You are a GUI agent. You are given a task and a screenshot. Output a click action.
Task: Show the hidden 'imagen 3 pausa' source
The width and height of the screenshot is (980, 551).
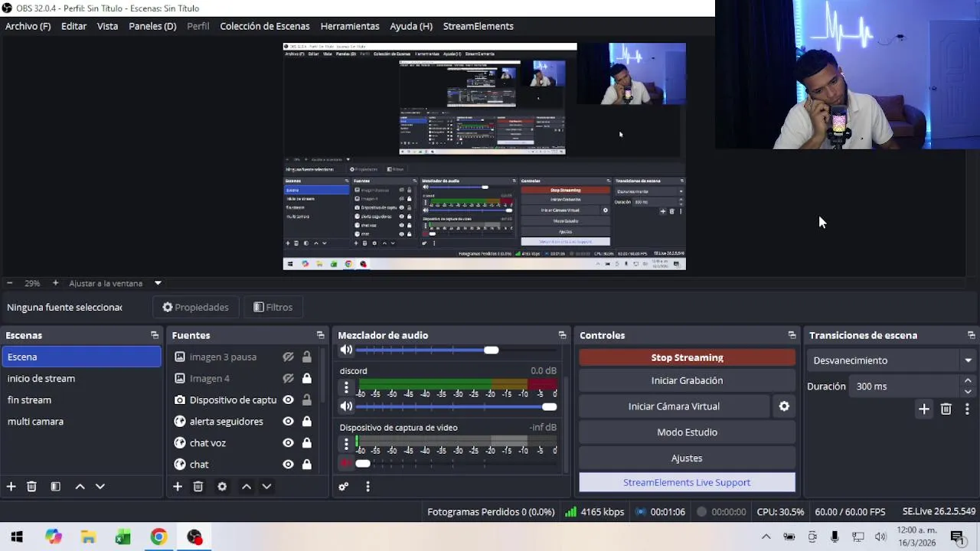[x=288, y=357]
